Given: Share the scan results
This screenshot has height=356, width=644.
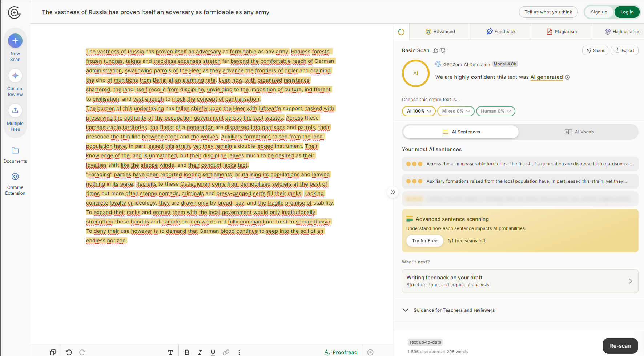Looking at the screenshot, I should click(x=595, y=50).
